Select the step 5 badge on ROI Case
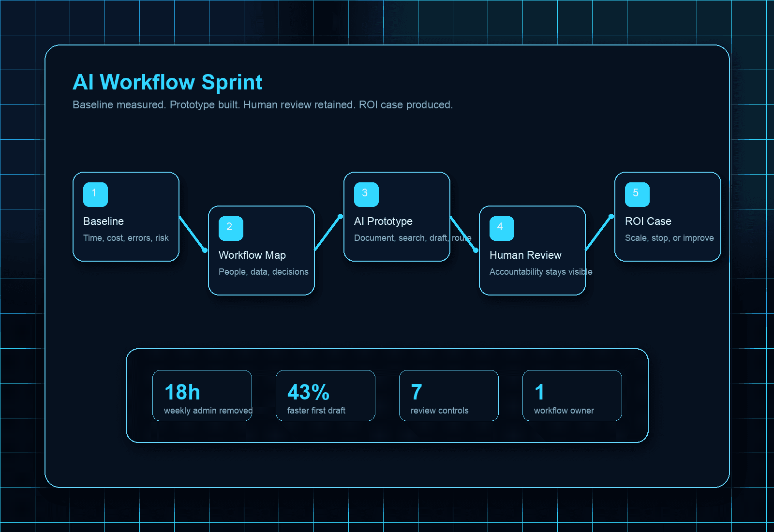Viewport: 774px width, 532px height. tap(637, 194)
